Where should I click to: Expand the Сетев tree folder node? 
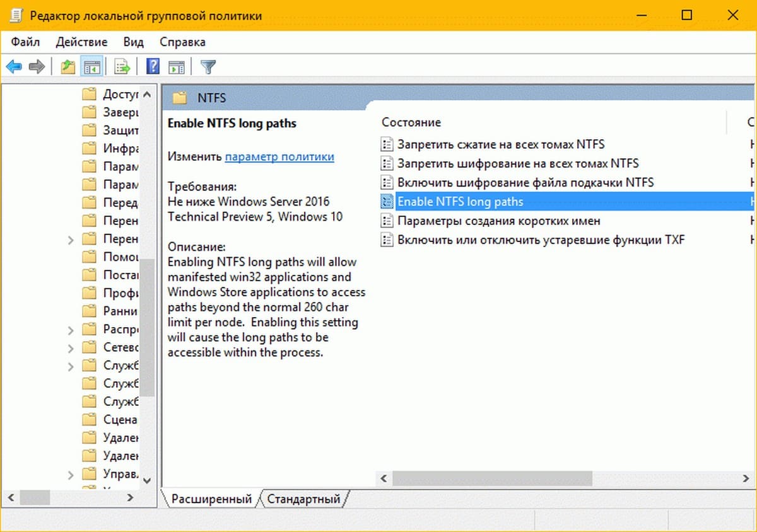coord(71,348)
